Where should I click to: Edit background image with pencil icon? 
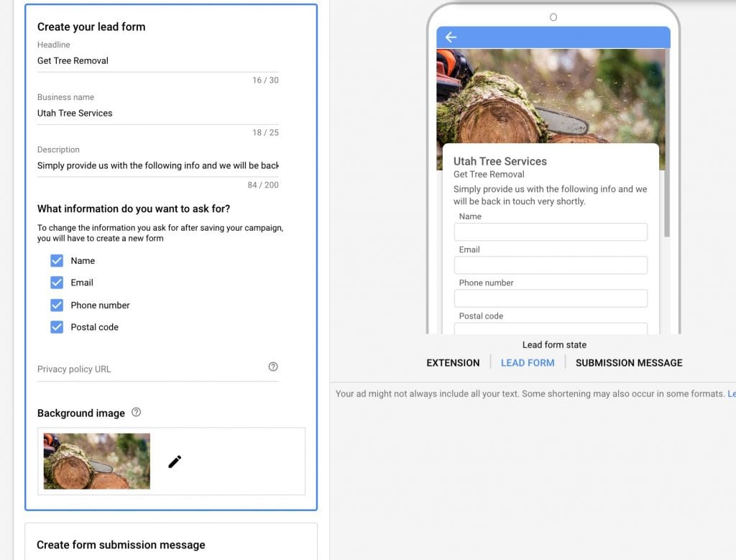click(x=175, y=462)
